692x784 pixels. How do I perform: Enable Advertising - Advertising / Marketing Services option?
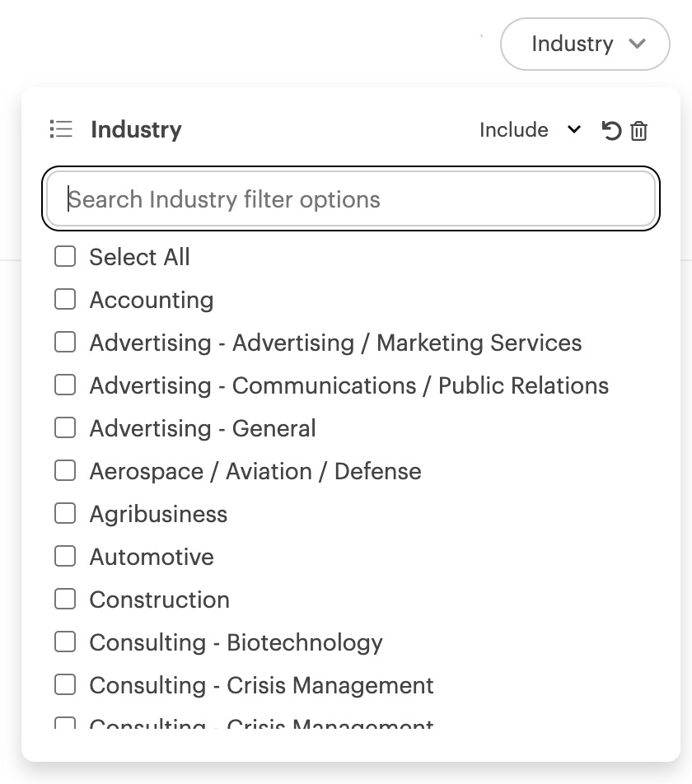click(65, 343)
